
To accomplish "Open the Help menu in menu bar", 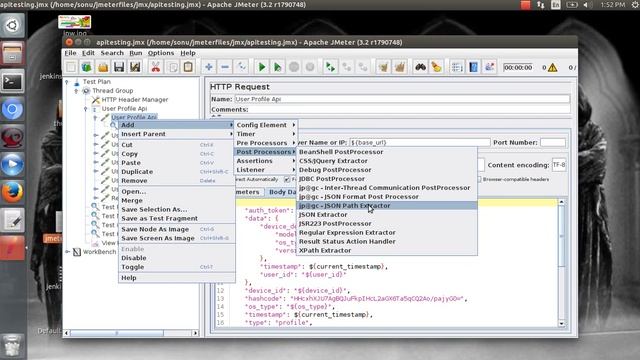I will click(x=188, y=53).
